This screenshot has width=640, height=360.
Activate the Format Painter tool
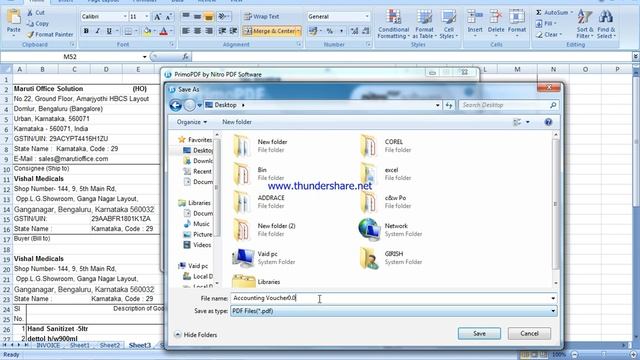[50, 35]
